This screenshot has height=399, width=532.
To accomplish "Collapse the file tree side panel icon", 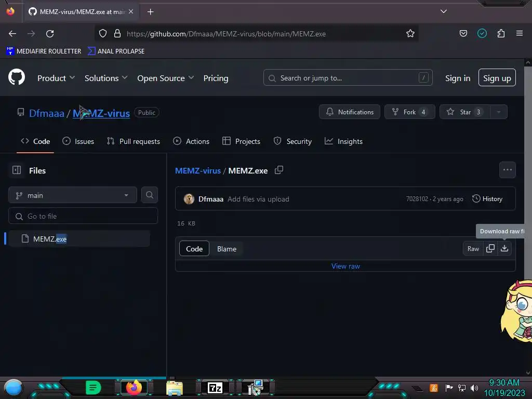I will tap(17, 170).
